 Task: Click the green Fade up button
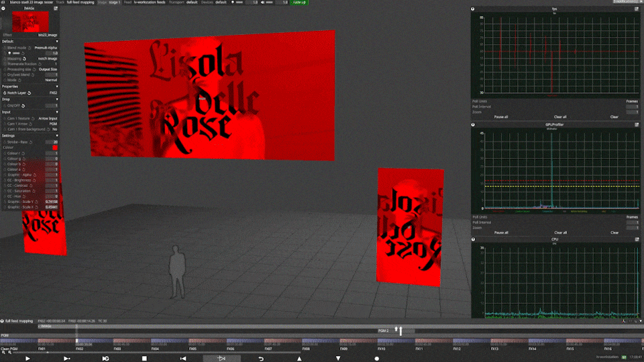pyautogui.click(x=299, y=2)
